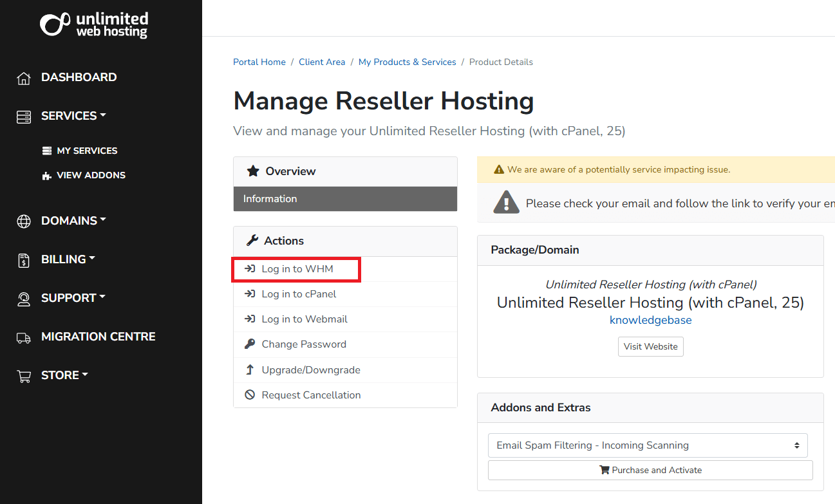Click the Product Details breadcrumb text
Image resolution: width=835 pixels, height=504 pixels.
pyautogui.click(x=501, y=62)
